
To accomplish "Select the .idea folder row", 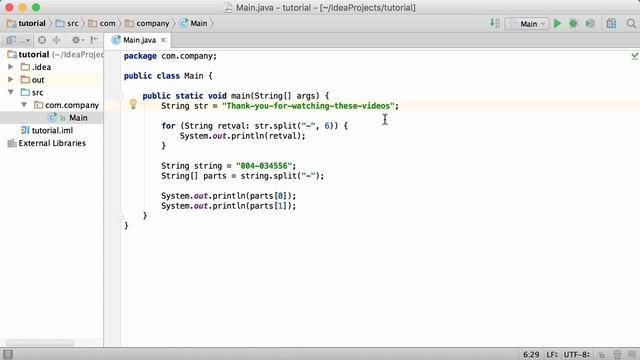I will pyautogui.click(x=52, y=67).
